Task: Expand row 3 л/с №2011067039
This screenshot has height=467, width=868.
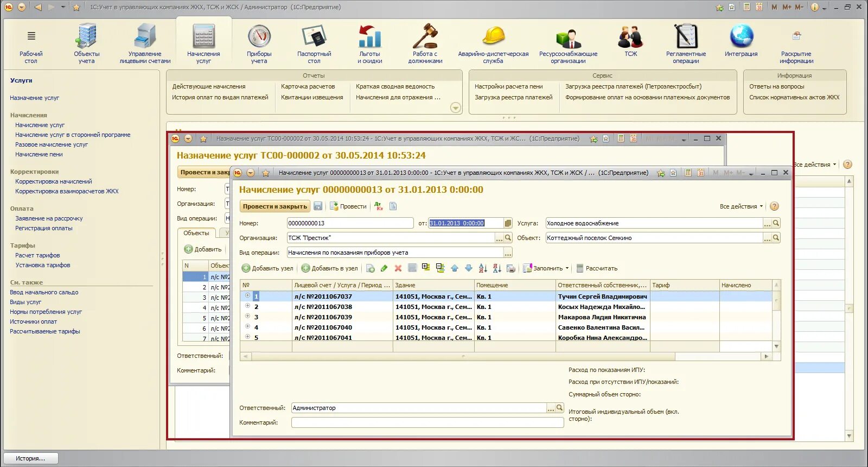Action: tap(247, 316)
